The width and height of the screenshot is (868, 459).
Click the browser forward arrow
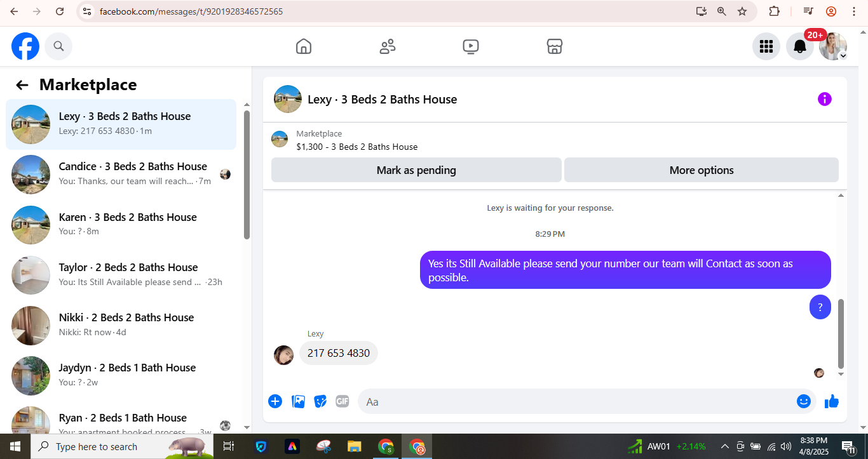click(x=37, y=11)
